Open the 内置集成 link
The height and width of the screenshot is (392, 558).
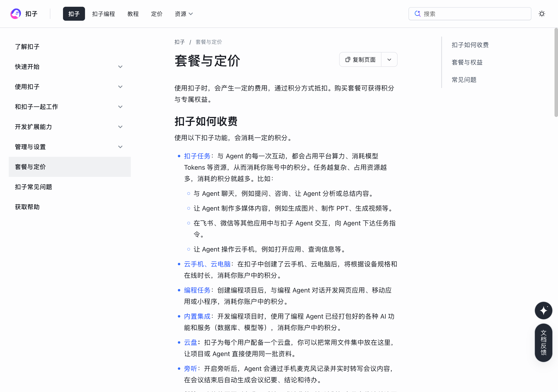197,316
